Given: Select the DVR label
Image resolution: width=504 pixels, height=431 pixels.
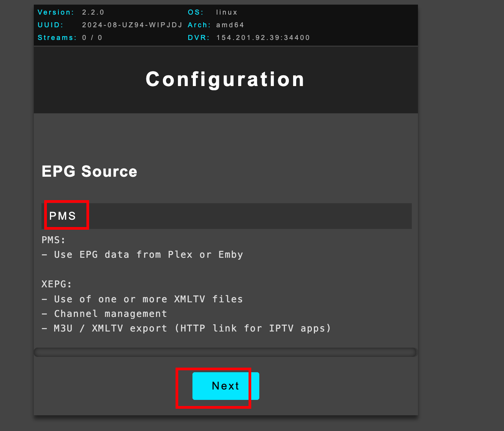Looking at the screenshot, I should point(199,38).
